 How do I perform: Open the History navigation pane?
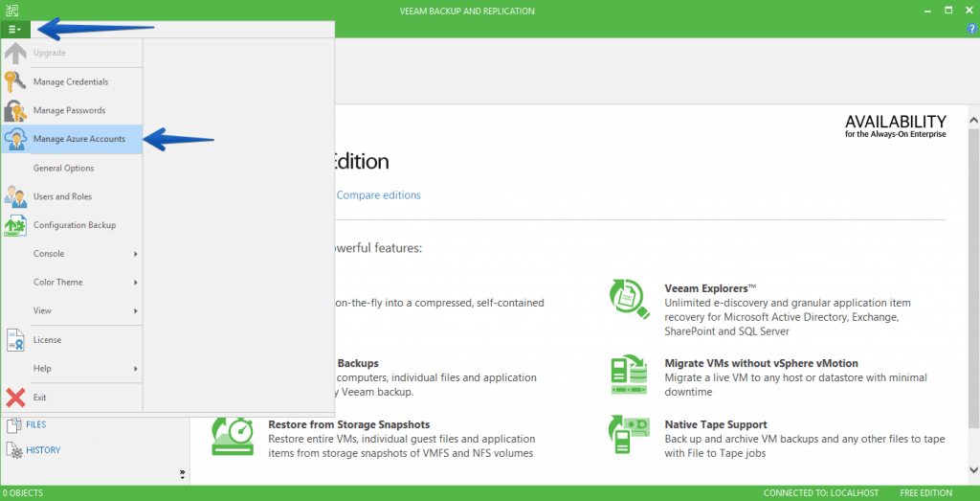pyautogui.click(x=43, y=450)
